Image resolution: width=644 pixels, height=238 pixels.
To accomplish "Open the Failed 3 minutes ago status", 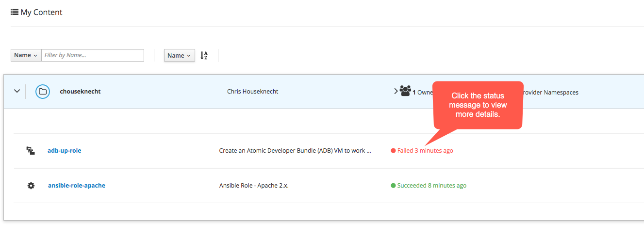I will click(422, 151).
